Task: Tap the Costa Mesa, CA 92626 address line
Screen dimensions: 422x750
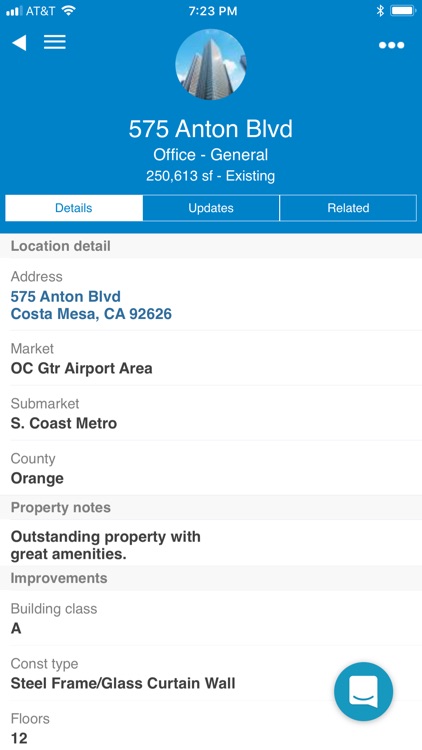Action: [91, 314]
